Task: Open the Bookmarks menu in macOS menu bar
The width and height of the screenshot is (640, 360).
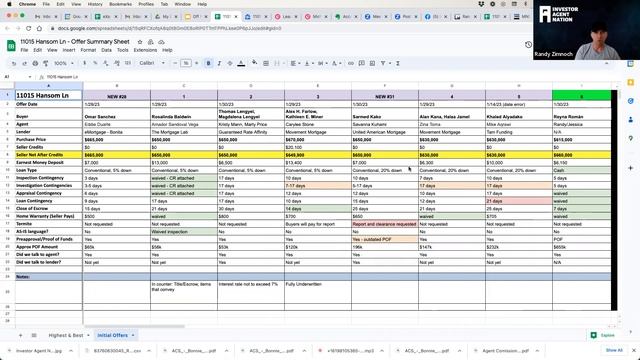Action: coord(120,4)
